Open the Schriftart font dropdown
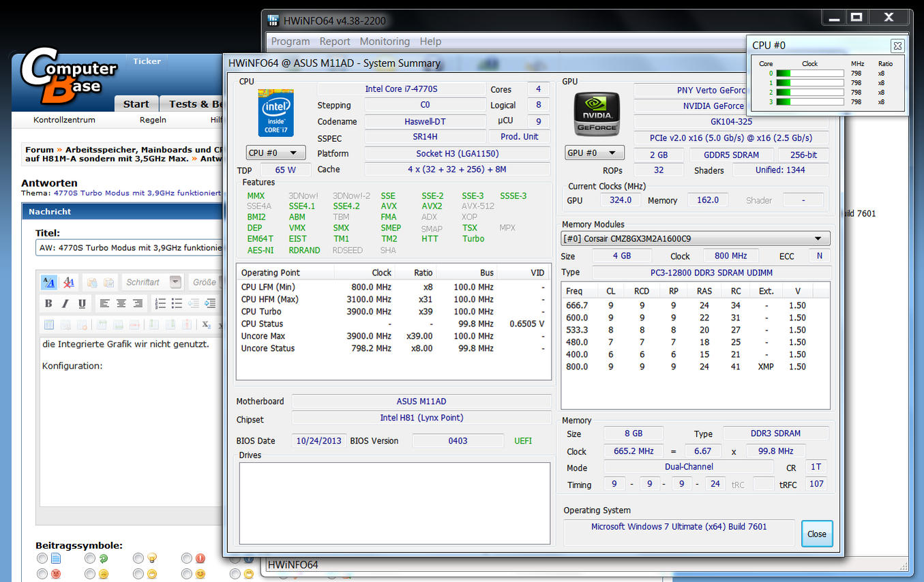This screenshot has width=924, height=582. click(153, 282)
